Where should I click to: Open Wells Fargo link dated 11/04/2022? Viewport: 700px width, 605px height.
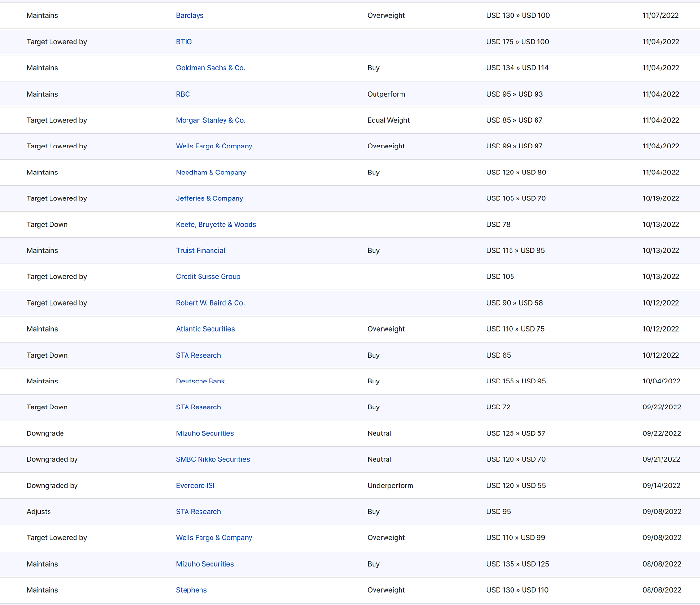tap(214, 146)
